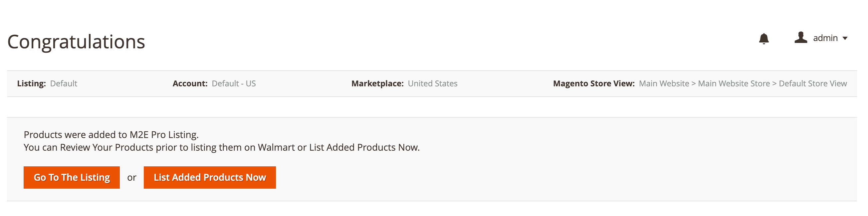Click the Listing label in summary bar

[x=31, y=83]
